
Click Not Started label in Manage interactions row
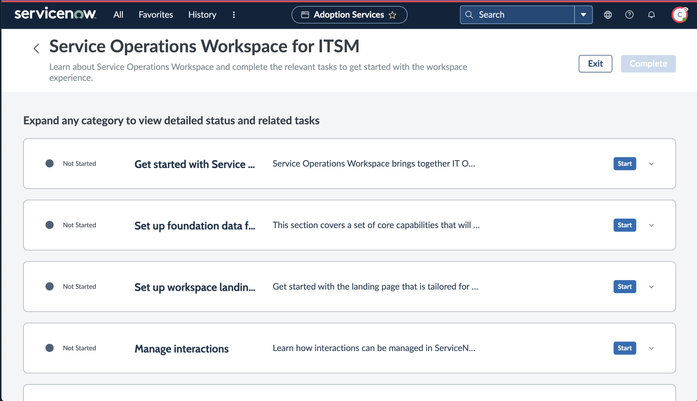coord(79,348)
